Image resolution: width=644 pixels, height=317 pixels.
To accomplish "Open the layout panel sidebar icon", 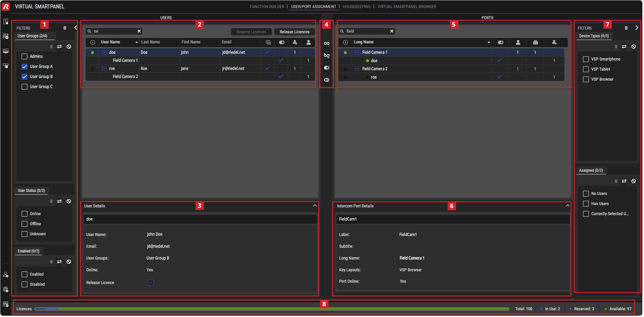I will pyautogui.click(x=6, y=22).
